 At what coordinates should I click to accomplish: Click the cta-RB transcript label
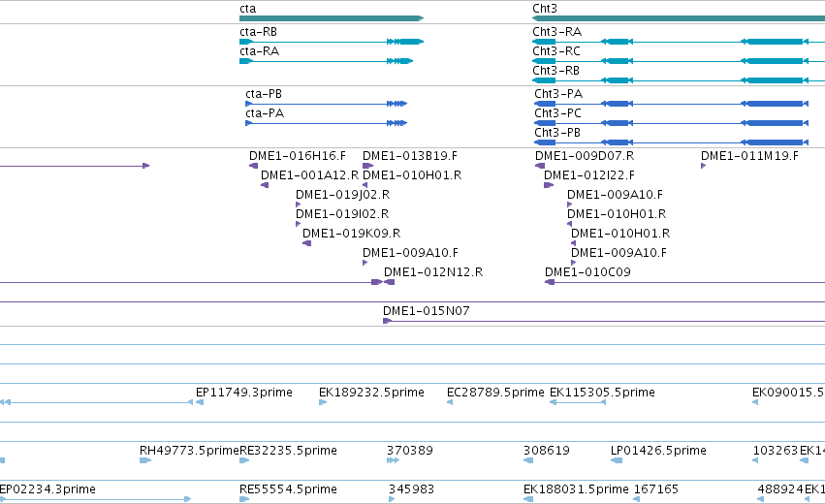pyautogui.click(x=258, y=32)
